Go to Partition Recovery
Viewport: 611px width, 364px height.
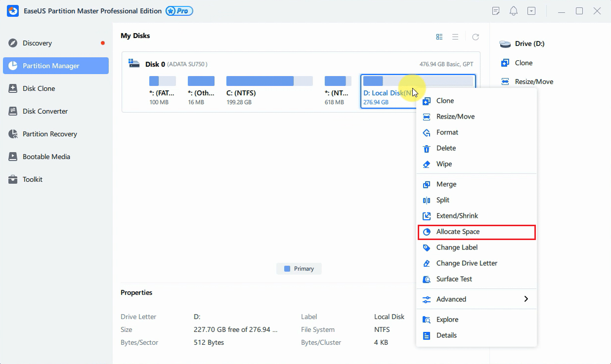click(x=55, y=134)
